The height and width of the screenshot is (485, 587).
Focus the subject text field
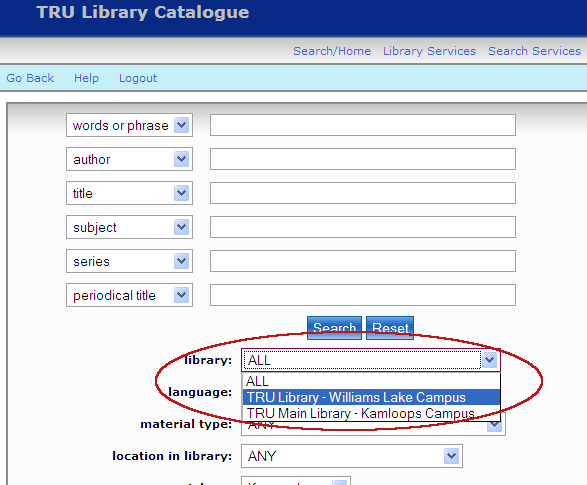[x=363, y=227]
